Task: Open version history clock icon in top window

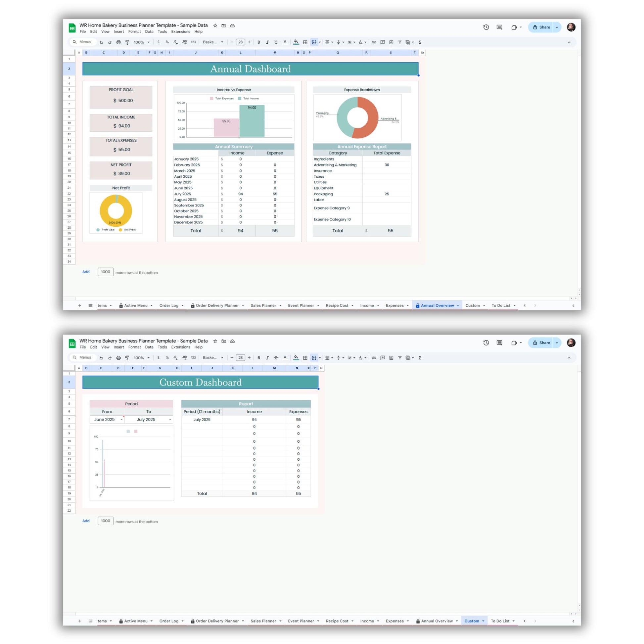Action: (486, 27)
